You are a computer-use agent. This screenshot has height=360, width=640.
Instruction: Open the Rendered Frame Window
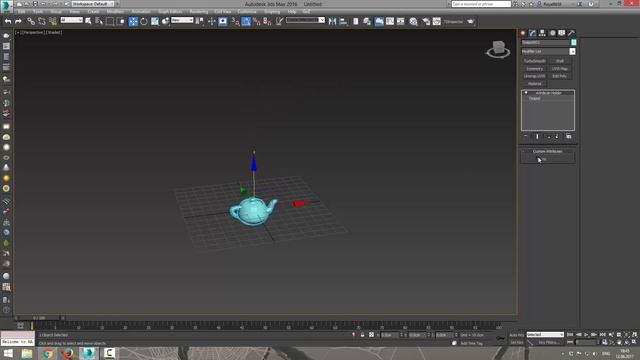pyautogui.click(x=437, y=21)
